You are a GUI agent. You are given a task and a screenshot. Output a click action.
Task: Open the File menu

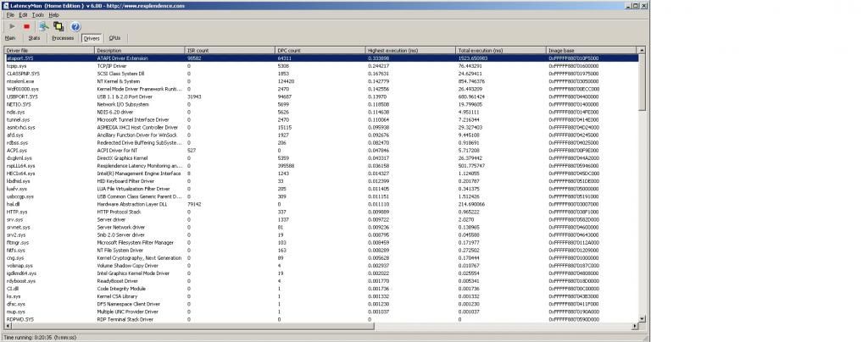pos(10,15)
